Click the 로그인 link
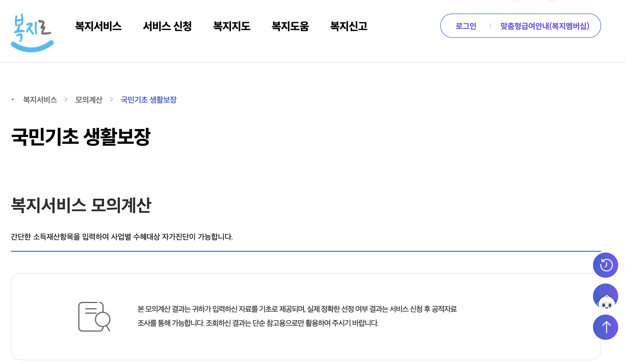Image resolution: width=625 pixels, height=364 pixels. [x=466, y=26]
